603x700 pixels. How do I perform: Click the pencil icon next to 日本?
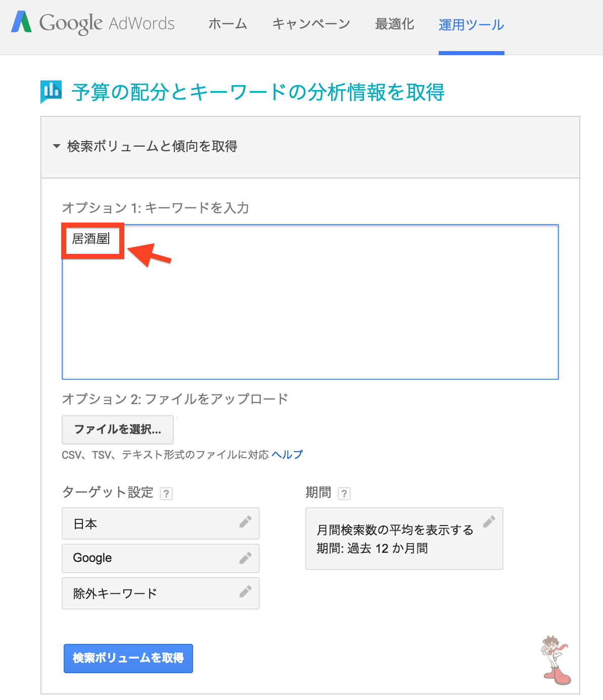(246, 522)
